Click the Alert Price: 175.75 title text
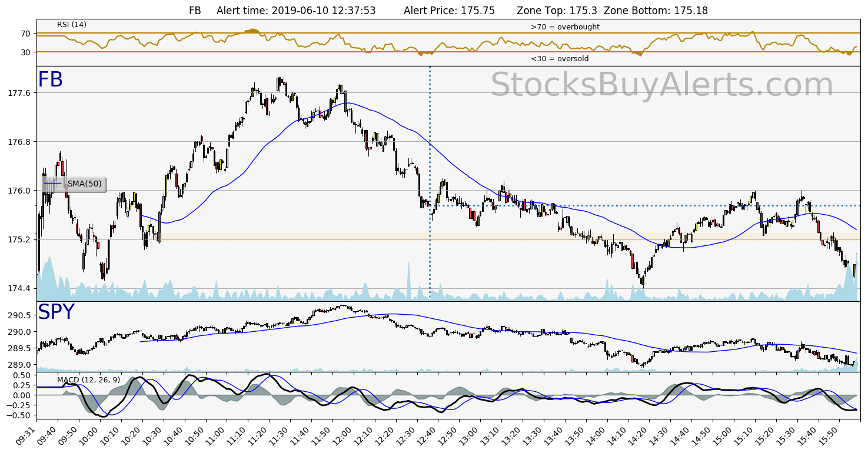Image resolution: width=868 pixels, height=453 pixels. tap(449, 11)
